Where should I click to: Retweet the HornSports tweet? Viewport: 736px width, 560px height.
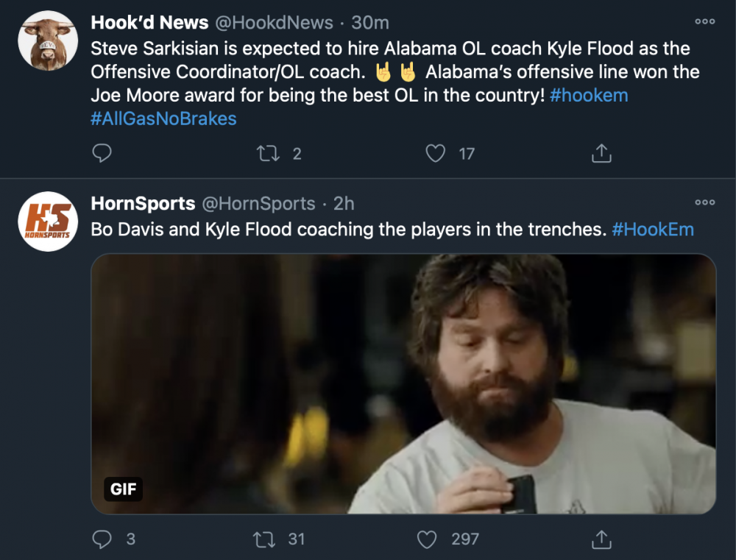(263, 539)
